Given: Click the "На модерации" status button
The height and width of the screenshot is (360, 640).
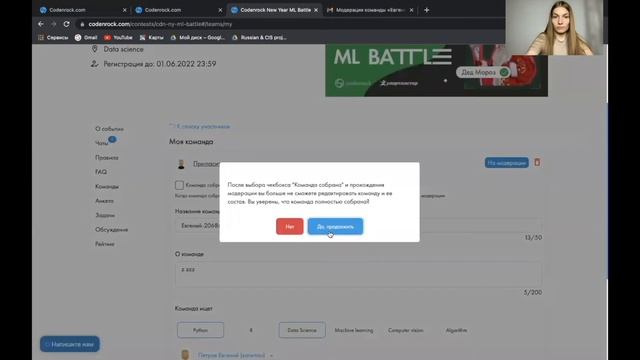Looking at the screenshot, I should (x=507, y=163).
